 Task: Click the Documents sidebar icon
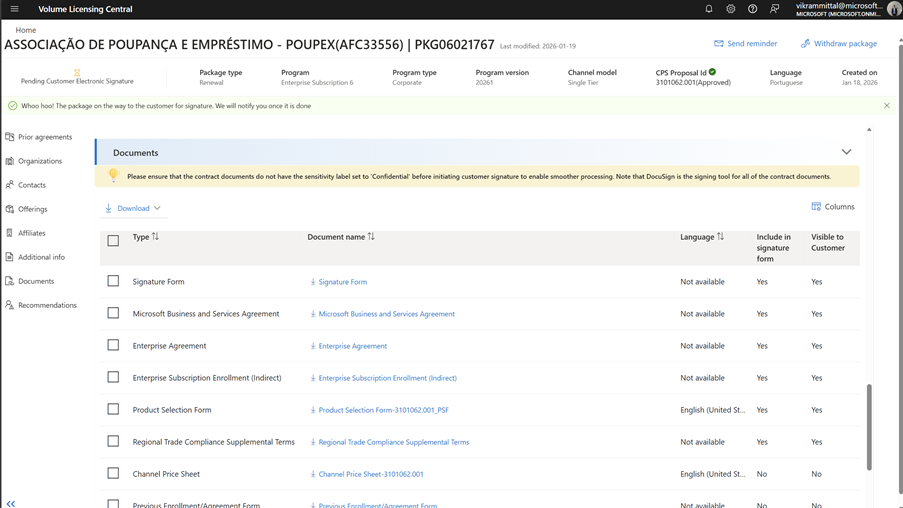click(x=9, y=281)
